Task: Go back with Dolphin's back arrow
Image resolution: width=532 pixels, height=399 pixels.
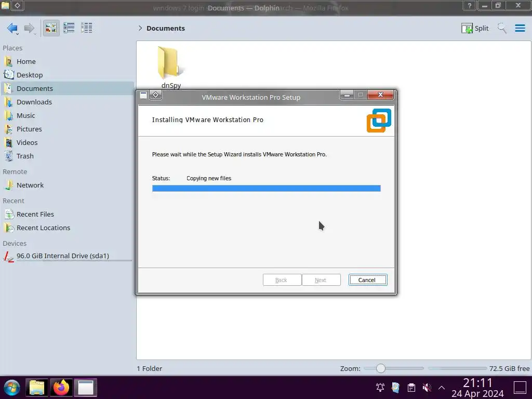Action: pos(12,28)
